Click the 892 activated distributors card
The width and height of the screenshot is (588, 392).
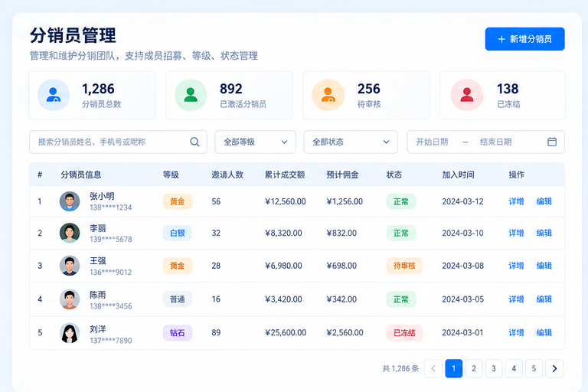click(229, 95)
